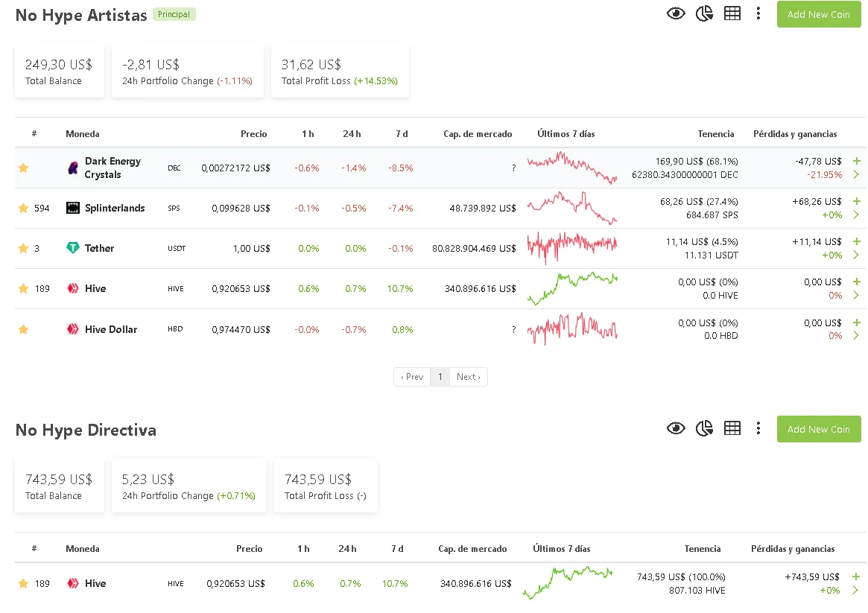Viewport: 868px width, 613px height.
Task: Switch to table grid view in No Hype Artistas
Action: click(x=732, y=14)
